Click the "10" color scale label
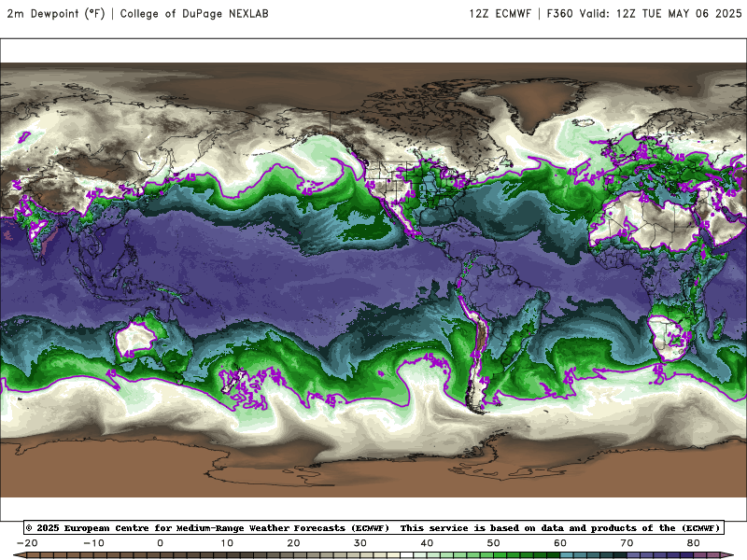747x560 pixels. 227,543
